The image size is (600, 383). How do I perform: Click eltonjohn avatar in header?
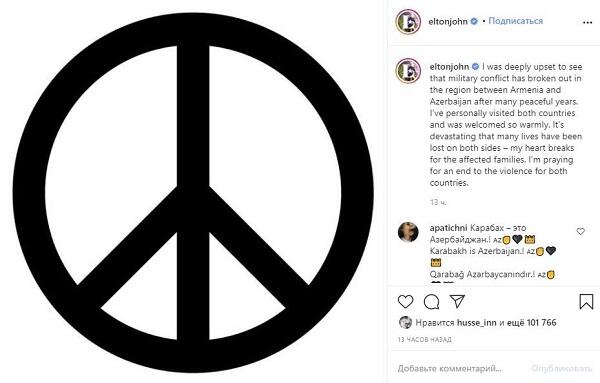coord(408,22)
